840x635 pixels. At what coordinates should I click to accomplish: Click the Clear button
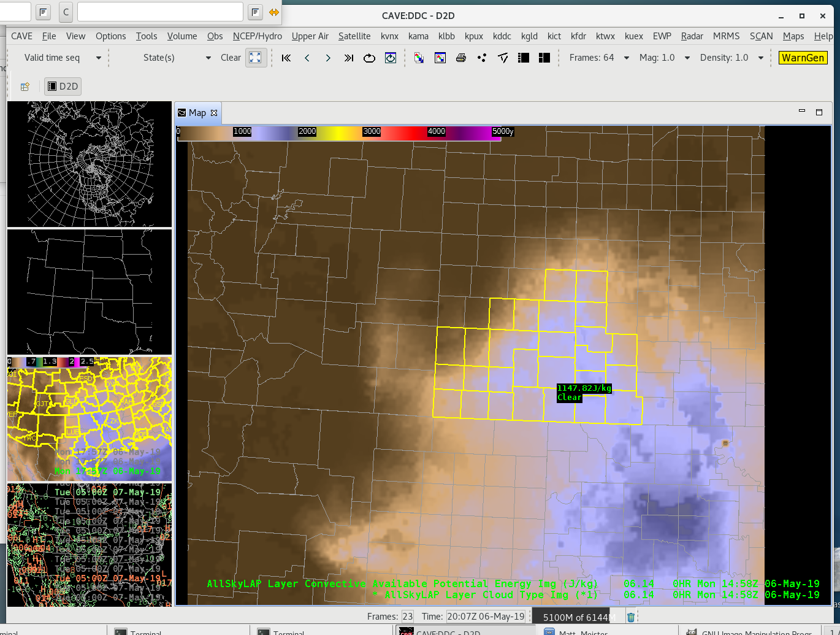(231, 58)
